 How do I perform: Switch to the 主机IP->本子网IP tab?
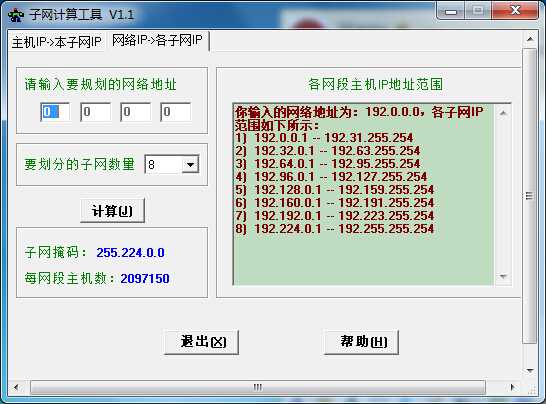pos(56,42)
